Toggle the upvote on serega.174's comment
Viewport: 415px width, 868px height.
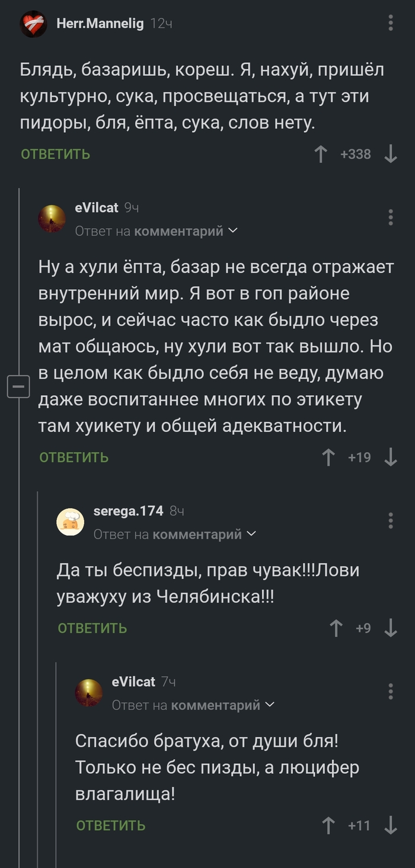tap(336, 628)
